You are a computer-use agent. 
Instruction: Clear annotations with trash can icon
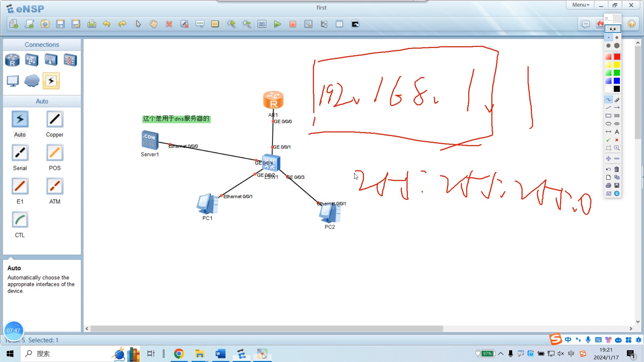(617, 169)
